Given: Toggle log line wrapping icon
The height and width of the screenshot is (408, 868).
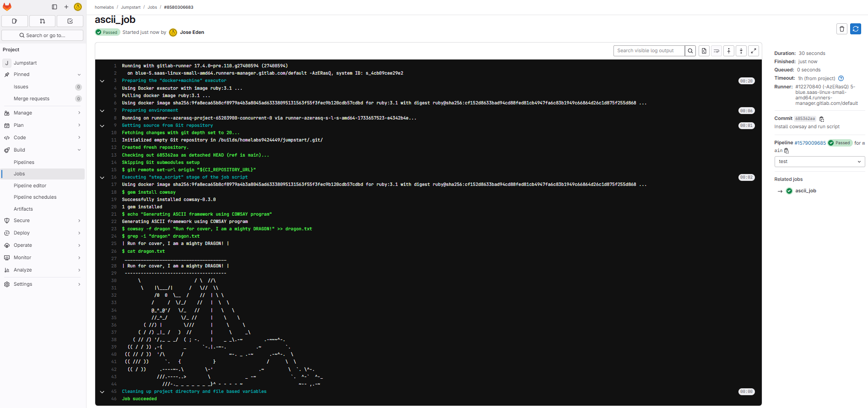Looking at the screenshot, I should (716, 51).
